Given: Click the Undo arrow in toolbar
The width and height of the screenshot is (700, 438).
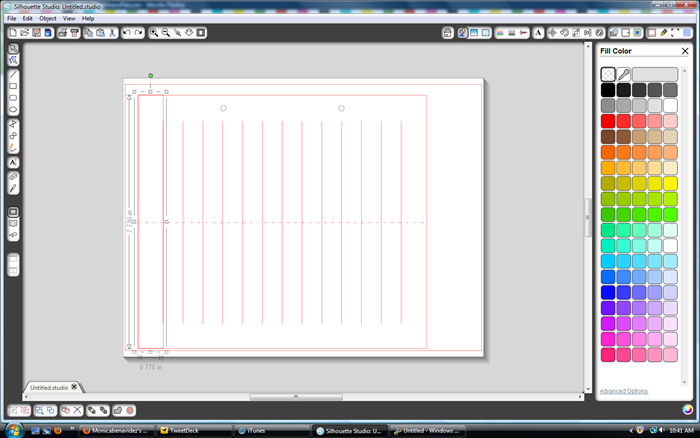Looking at the screenshot, I should coord(127,33).
